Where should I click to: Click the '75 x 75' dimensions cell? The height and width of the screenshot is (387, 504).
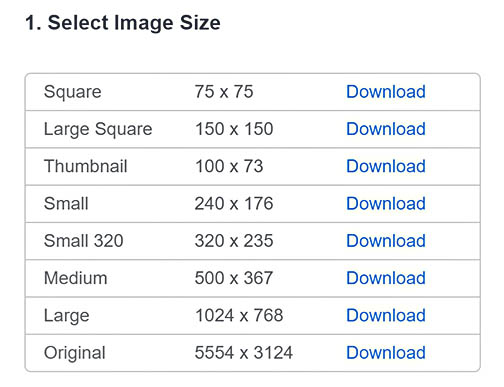[224, 92]
